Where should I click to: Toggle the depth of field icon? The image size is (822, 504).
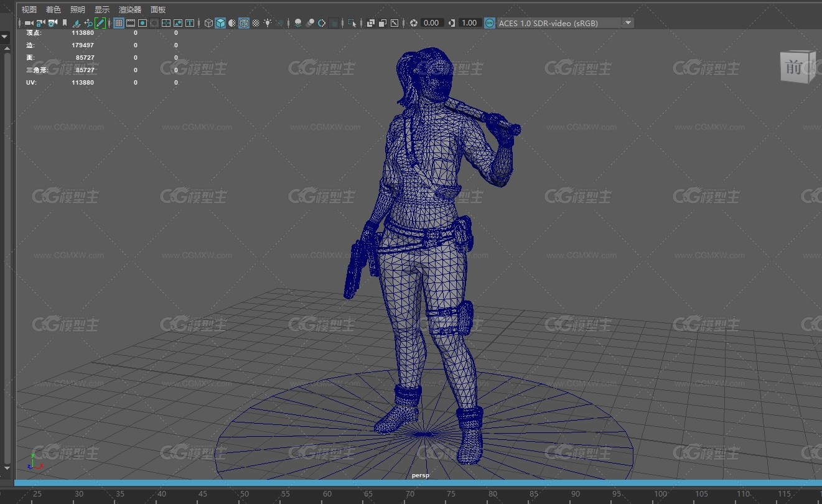coord(334,23)
